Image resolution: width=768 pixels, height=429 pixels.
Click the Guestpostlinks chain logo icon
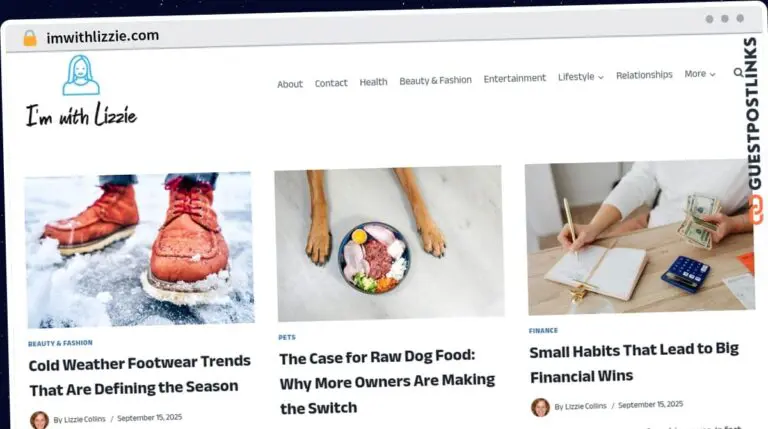[x=755, y=209]
